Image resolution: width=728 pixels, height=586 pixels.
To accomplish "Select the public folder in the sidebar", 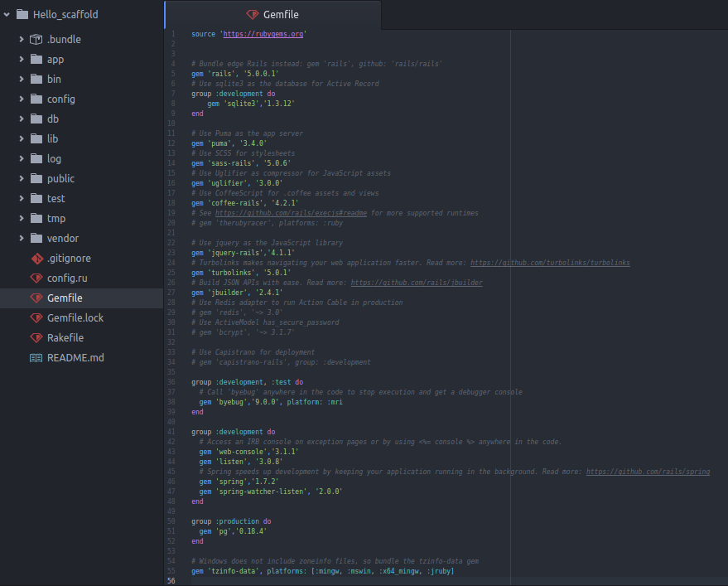I will coord(60,178).
